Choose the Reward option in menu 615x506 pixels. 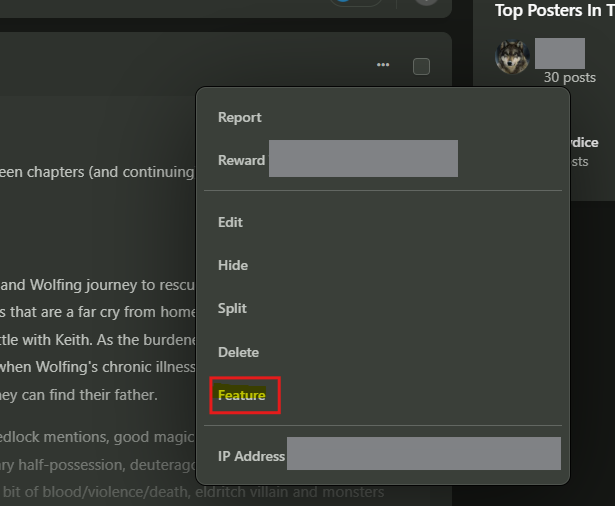[242, 160]
